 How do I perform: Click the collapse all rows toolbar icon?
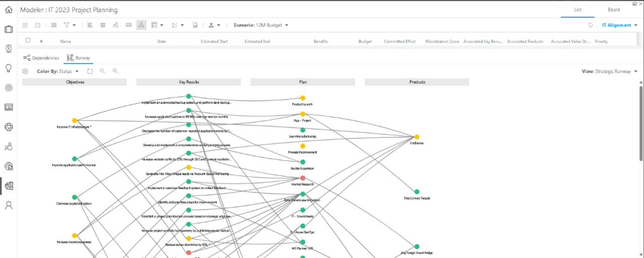coord(38,25)
